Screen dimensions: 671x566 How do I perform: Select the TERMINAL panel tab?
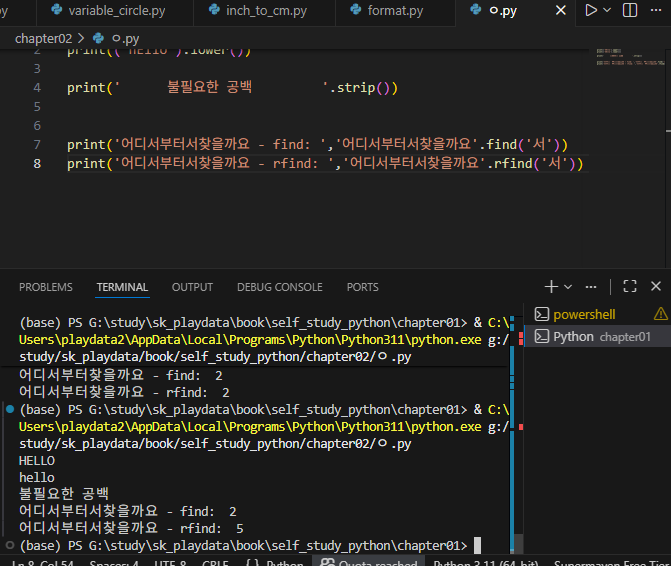pos(122,287)
